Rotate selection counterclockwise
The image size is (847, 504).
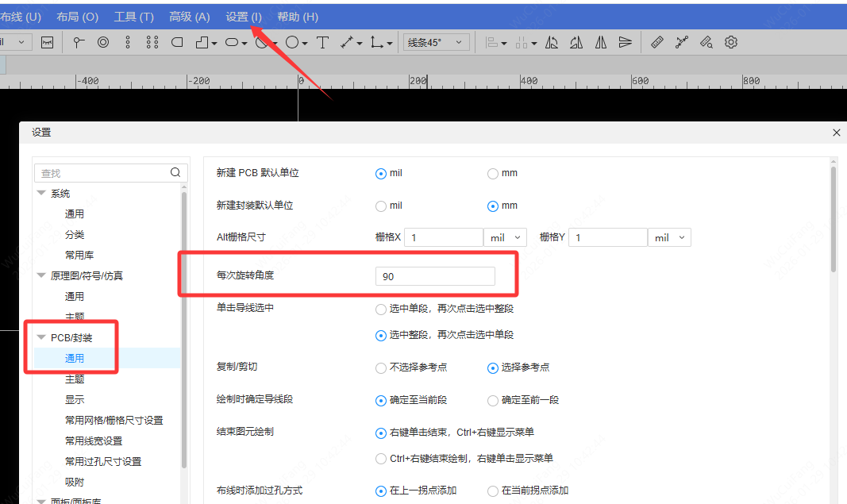tap(552, 41)
